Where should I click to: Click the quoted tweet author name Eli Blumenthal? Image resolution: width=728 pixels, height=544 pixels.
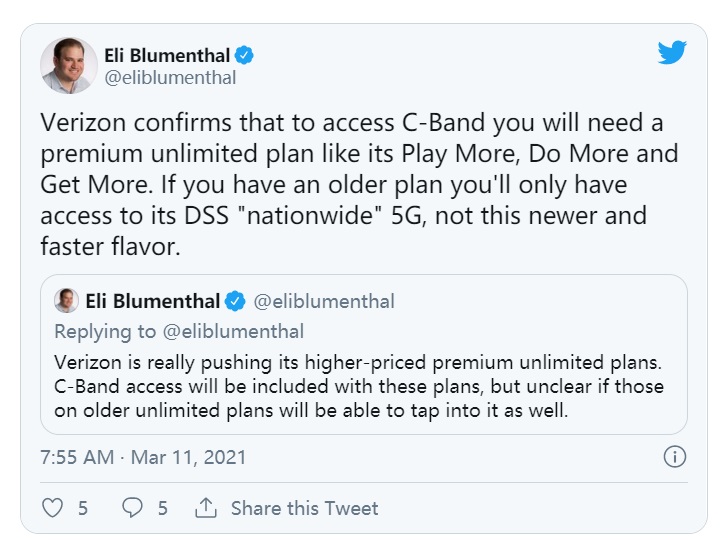pyautogui.click(x=152, y=301)
